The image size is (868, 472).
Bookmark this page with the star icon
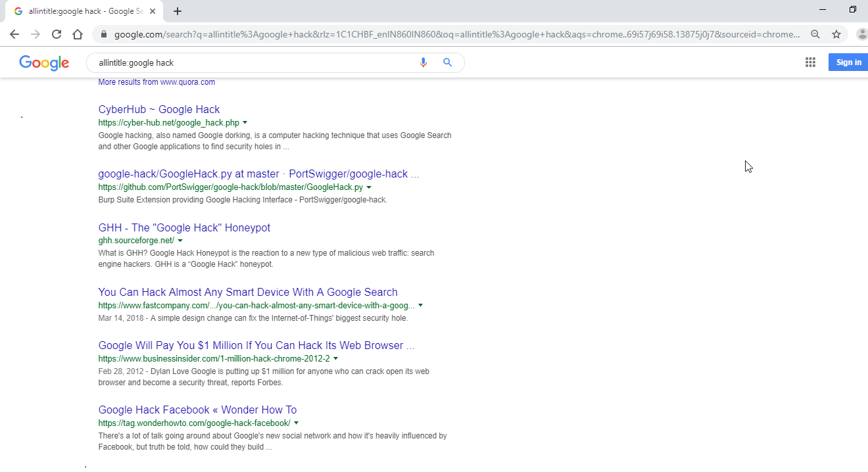point(836,34)
